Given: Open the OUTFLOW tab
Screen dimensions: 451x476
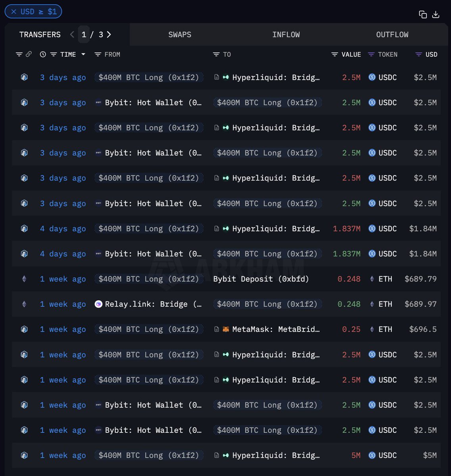Looking at the screenshot, I should coord(392,35).
